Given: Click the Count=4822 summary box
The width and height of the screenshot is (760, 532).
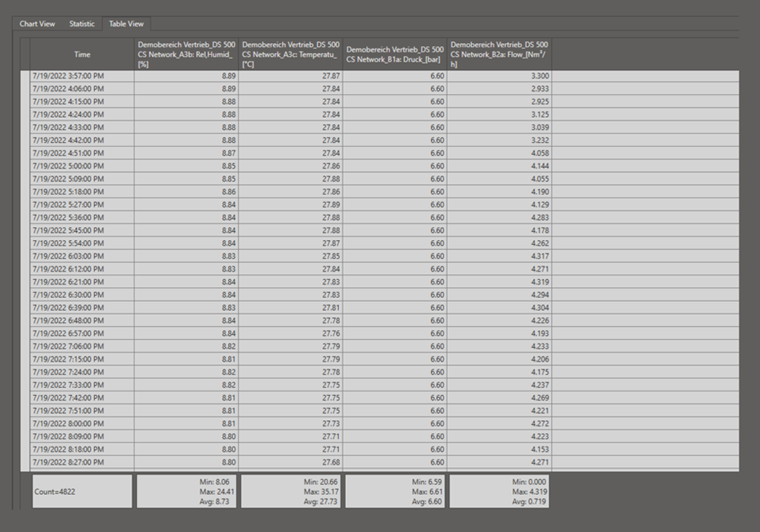Looking at the screenshot, I should 82,491.
